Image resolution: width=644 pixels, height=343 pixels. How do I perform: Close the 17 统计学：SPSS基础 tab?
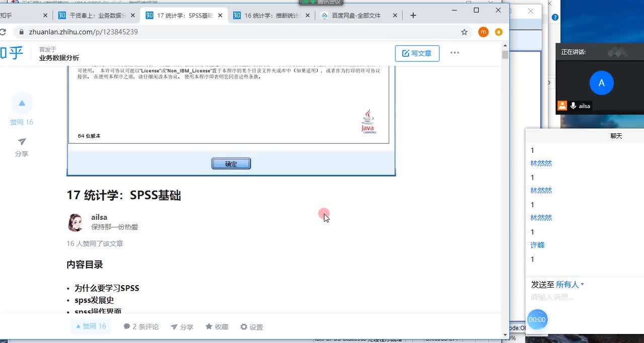click(220, 16)
